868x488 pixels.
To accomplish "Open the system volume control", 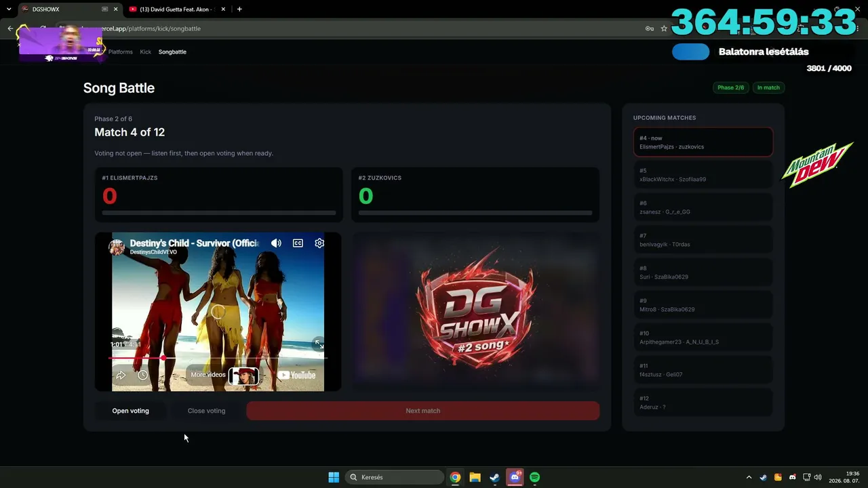I will [818, 477].
